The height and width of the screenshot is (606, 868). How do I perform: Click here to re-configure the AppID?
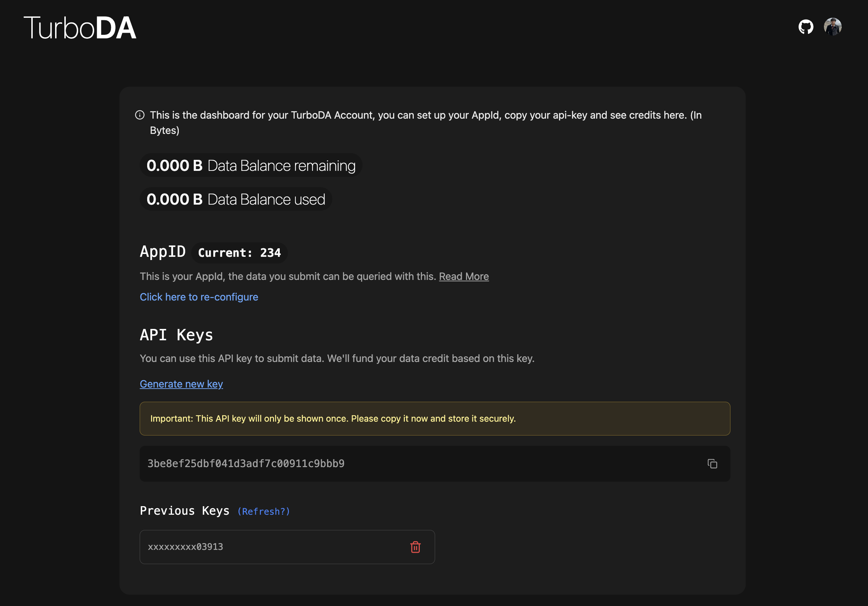[199, 297]
